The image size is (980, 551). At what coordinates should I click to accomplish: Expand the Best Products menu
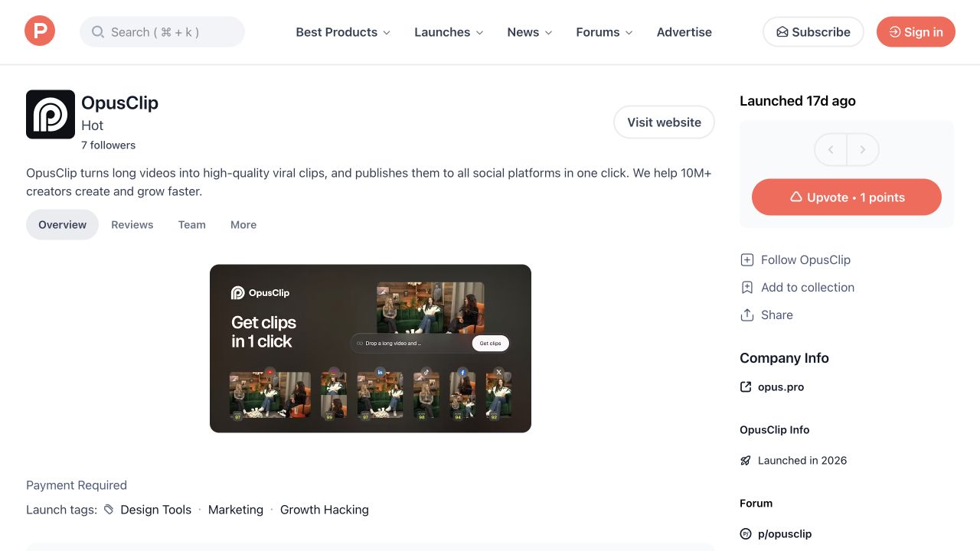(343, 32)
